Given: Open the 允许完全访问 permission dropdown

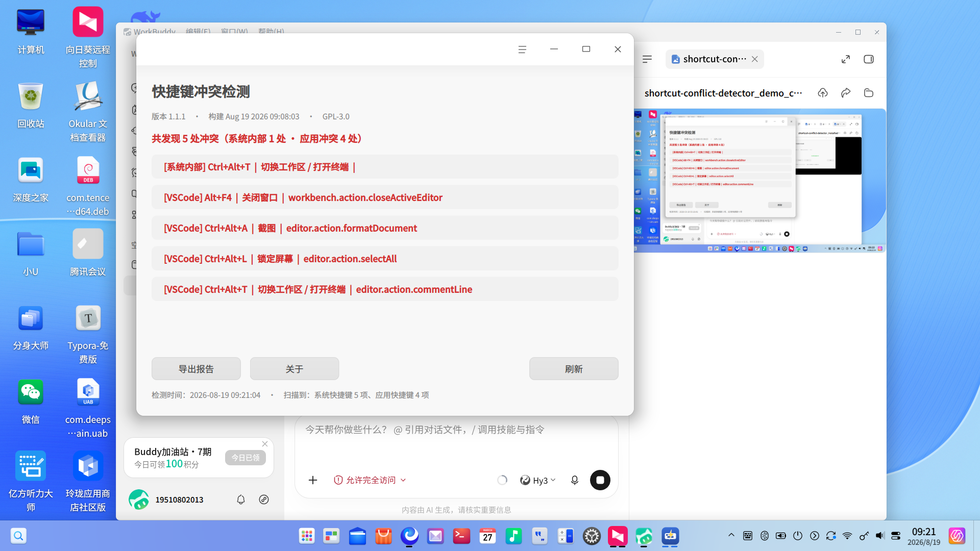Looking at the screenshot, I should pos(370,480).
